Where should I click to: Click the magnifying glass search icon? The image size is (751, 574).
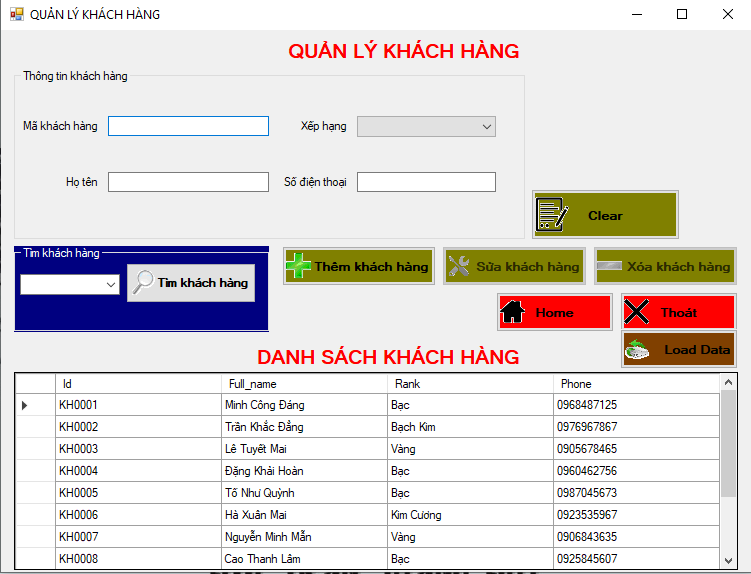pyautogui.click(x=142, y=282)
